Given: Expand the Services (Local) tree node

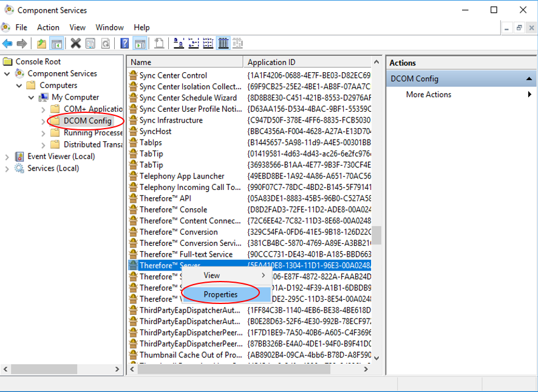Looking at the screenshot, I should click(x=7, y=169).
